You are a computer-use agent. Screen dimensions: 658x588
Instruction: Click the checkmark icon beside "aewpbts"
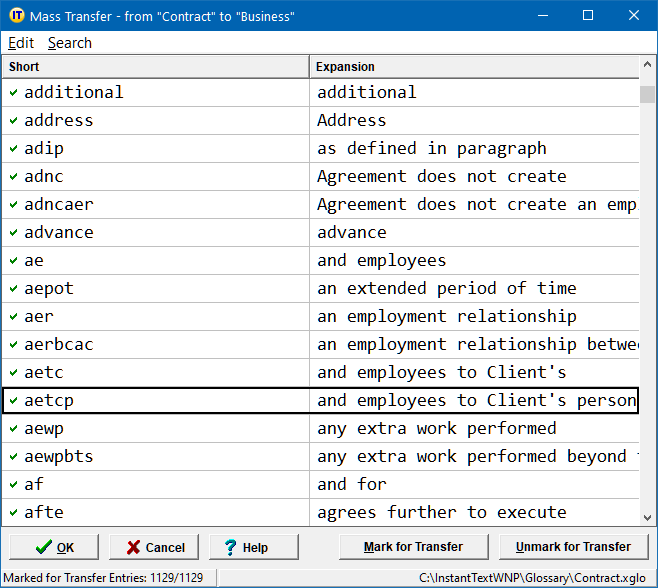[14, 456]
